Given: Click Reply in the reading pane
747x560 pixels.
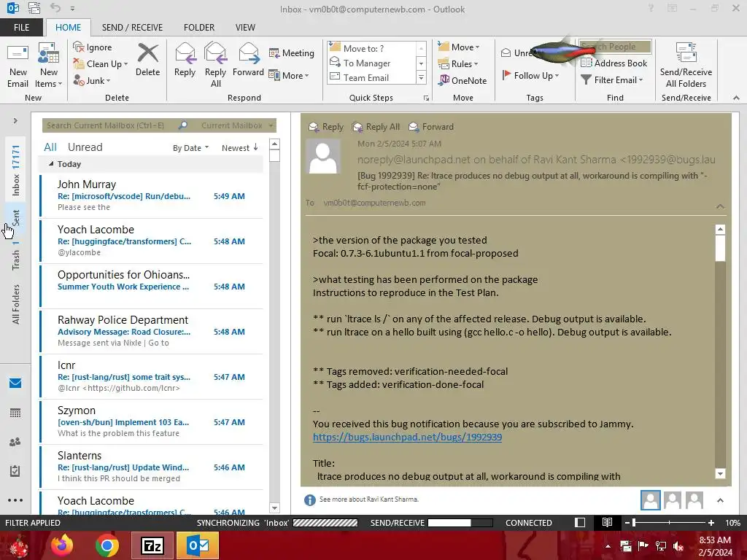Looking at the screenshot, I should click(x=326, y=127).
